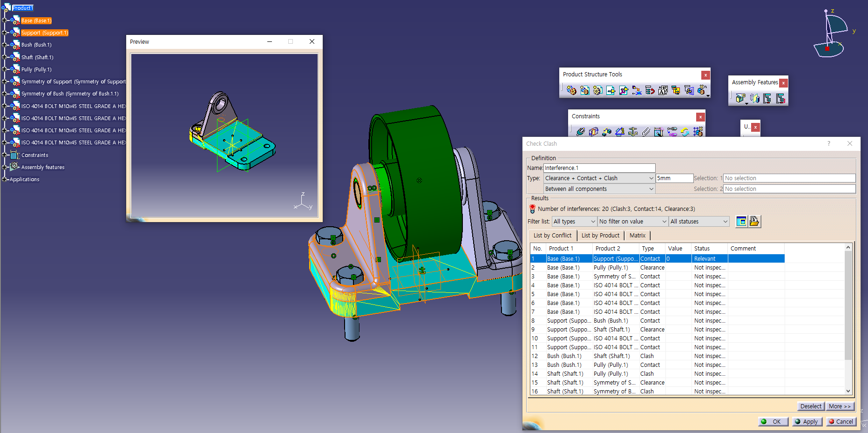Click the Results window icon in Check Clash
Viewport: 868px width, 433px height.
[x=741, y=222]
